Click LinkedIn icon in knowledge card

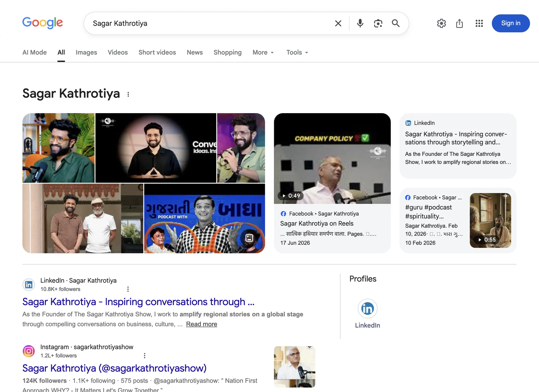click(408, 123)
